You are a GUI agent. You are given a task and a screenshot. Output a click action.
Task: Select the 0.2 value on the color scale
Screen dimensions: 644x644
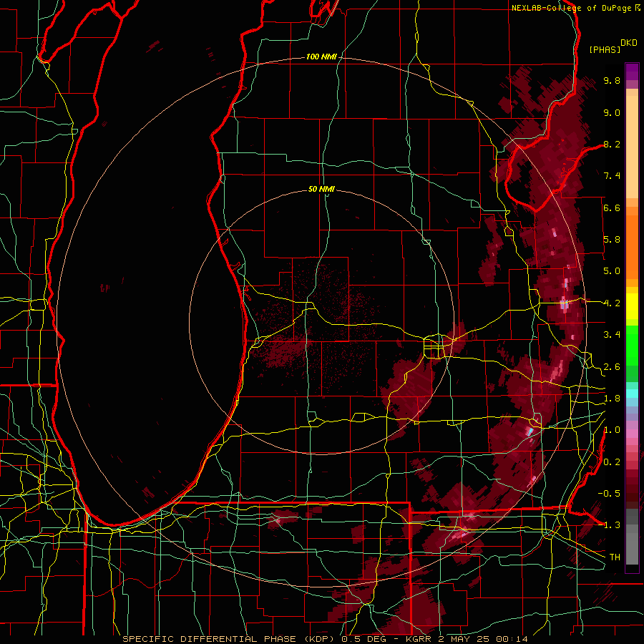(x=612, y=462)
